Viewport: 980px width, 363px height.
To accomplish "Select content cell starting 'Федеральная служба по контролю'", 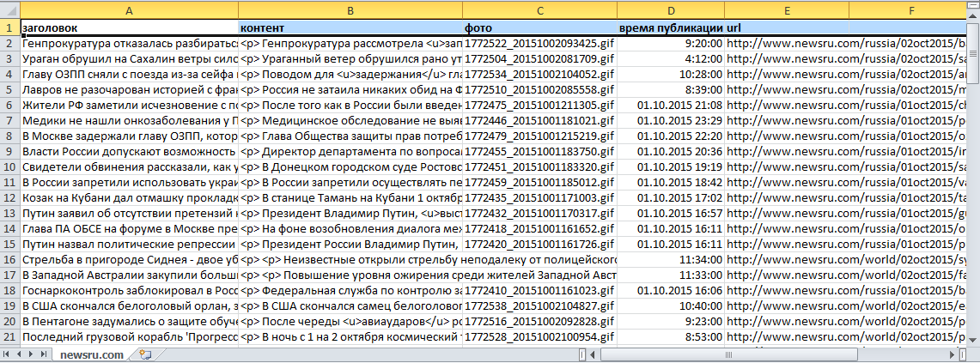I will (350, 291).
